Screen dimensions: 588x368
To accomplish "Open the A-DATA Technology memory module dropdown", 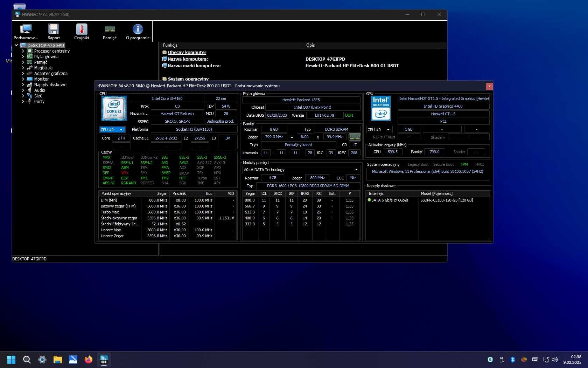I will 301,170.
